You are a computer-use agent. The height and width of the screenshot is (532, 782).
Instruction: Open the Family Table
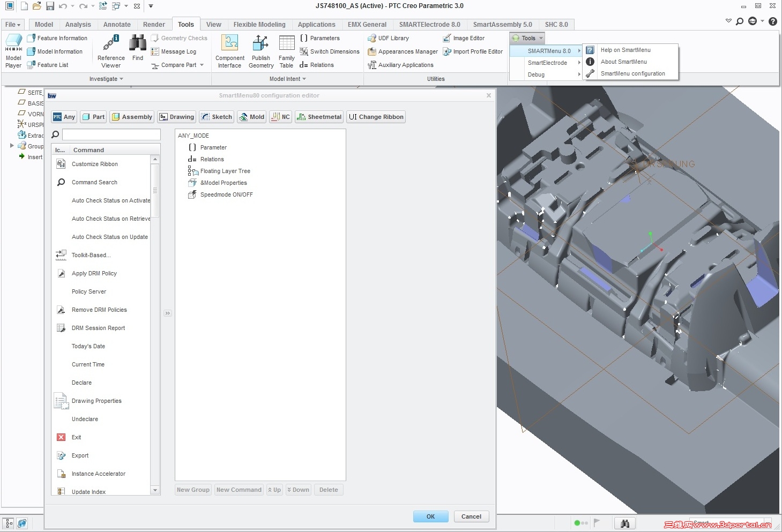[x=287, y=51]
